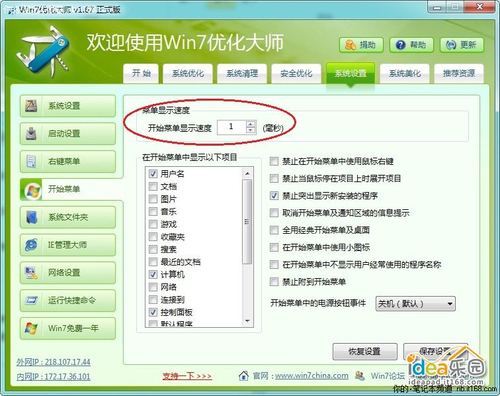Image resolution: width=500 pixels, height=396 pixels.
Task: Select 启动设置 sidebar icon
Action: tap(31, 133)
